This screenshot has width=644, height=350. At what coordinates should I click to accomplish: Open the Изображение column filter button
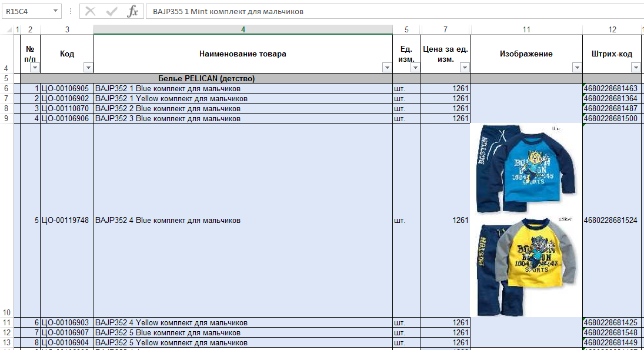coord(576,68)
